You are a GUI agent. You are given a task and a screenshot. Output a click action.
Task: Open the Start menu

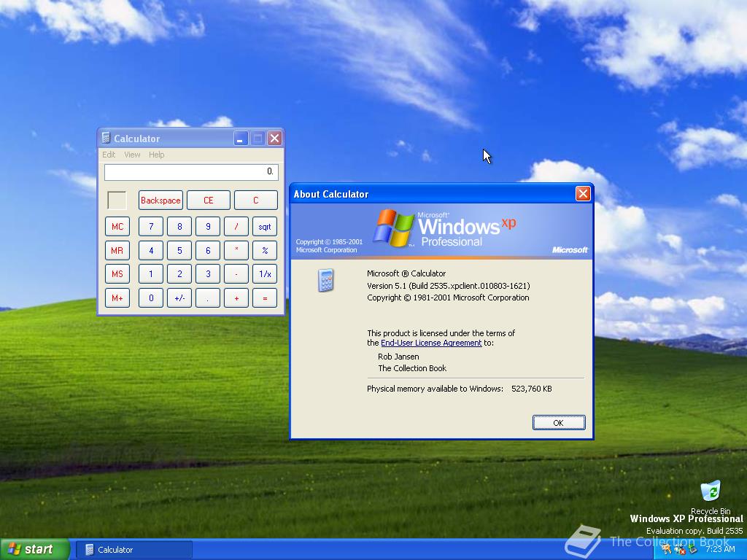tap(34, 550)
